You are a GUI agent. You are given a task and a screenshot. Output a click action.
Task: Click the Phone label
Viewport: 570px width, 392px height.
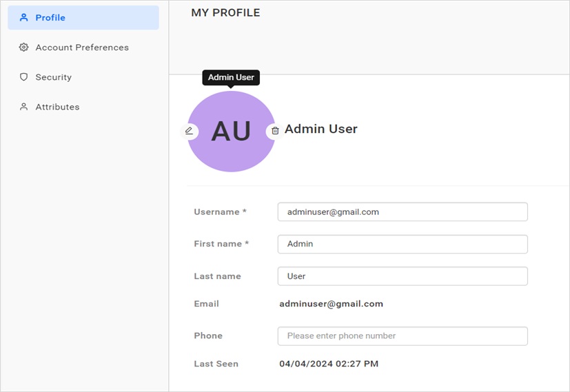tap(208, 336)
